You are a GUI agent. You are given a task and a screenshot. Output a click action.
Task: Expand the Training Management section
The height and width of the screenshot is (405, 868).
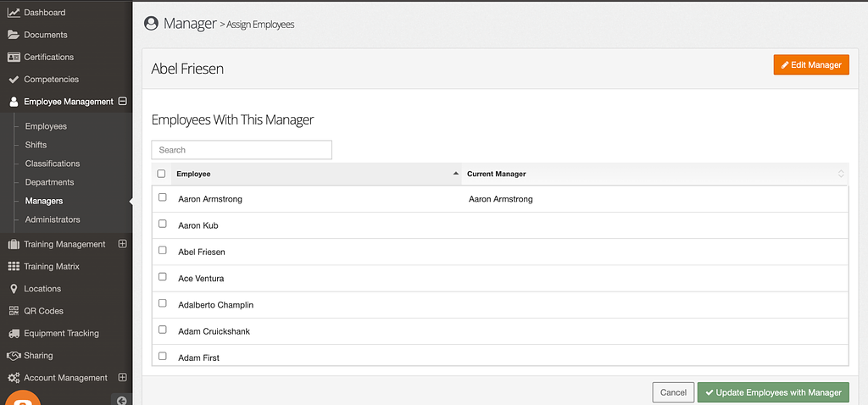point(122,244)
